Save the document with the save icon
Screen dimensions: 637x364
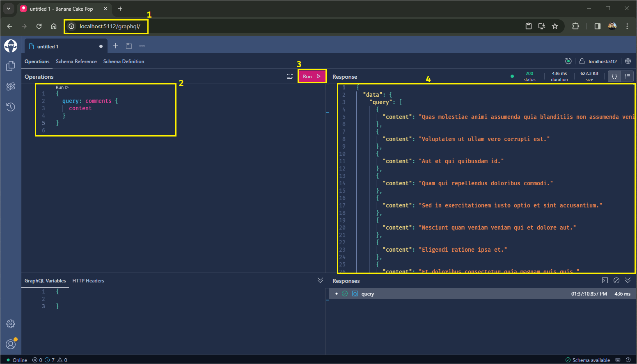click(x=129, y=46)
